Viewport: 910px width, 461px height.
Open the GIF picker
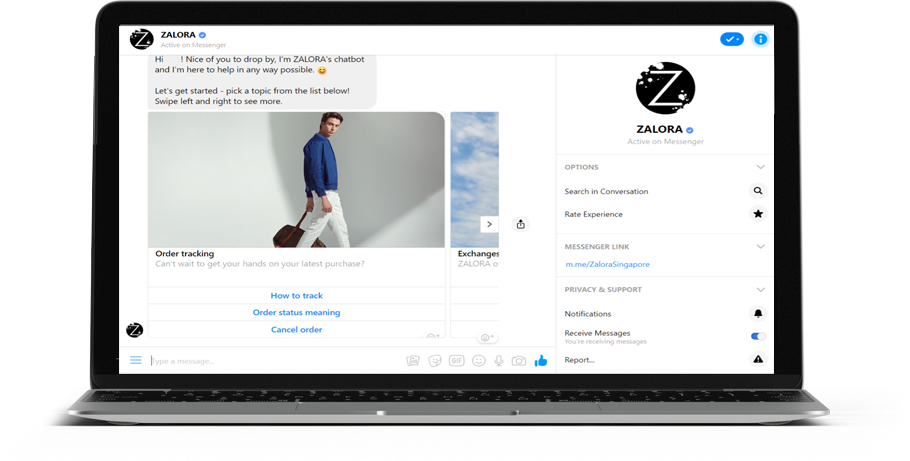[457, 361]
